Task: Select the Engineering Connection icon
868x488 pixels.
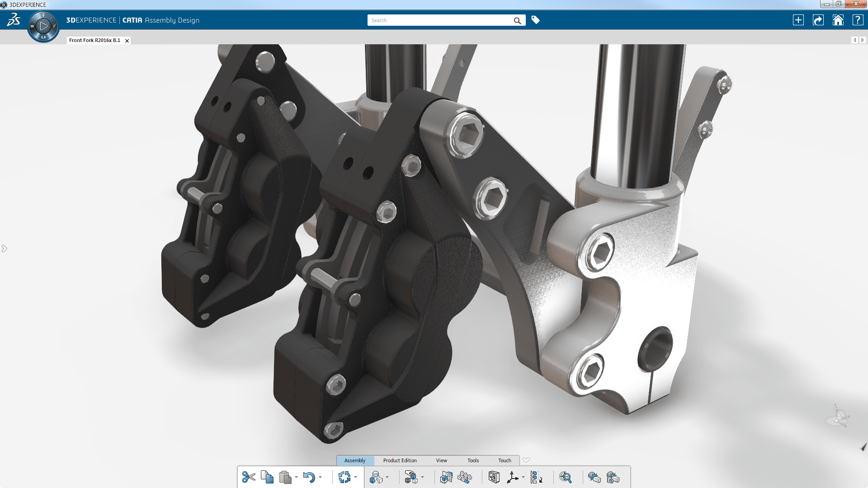Action: [x=376, y=477]
